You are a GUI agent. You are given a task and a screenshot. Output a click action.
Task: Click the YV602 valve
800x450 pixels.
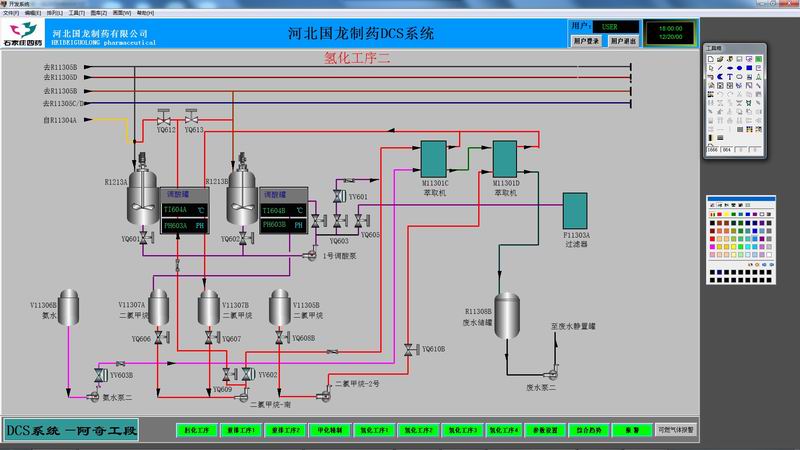(x=248, y=374)
